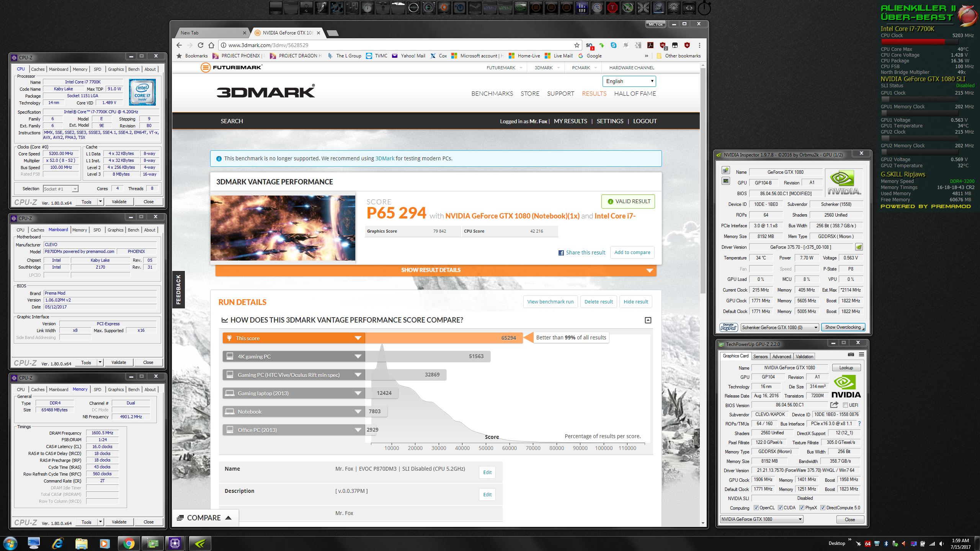Click the GPU-Z screenshot camera icon

click(851, 354)
